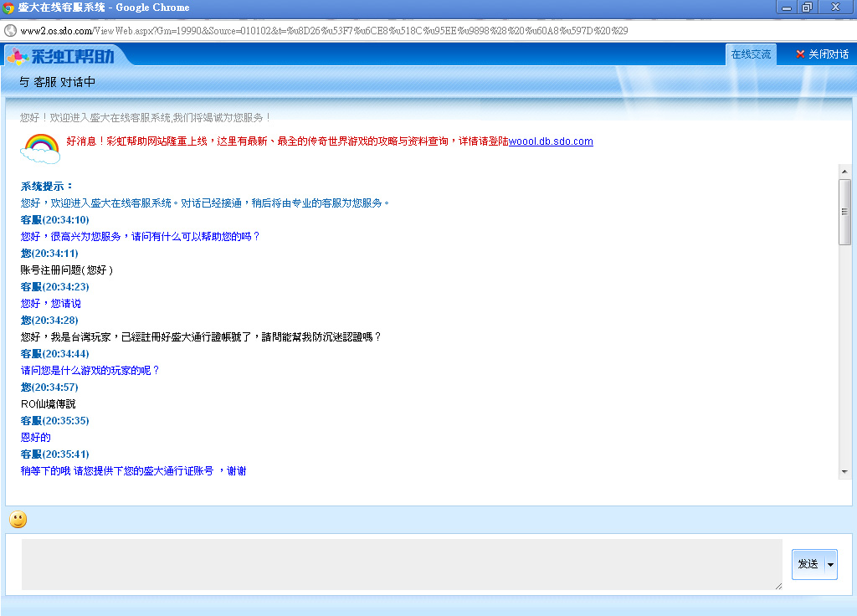The width and height of the screenshot is (857, 616).
Task: Click the timestamp 您(20:34:57)
Action: point(49,388)
